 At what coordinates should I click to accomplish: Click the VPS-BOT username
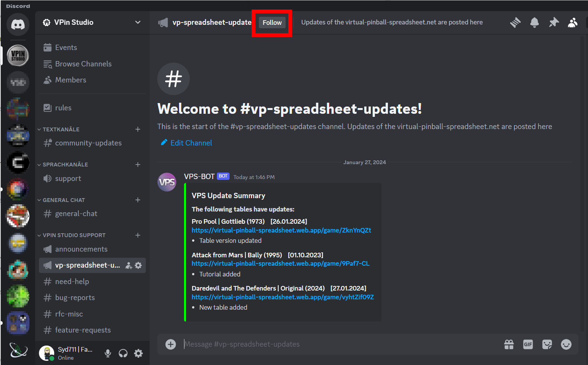click(199, 176)
